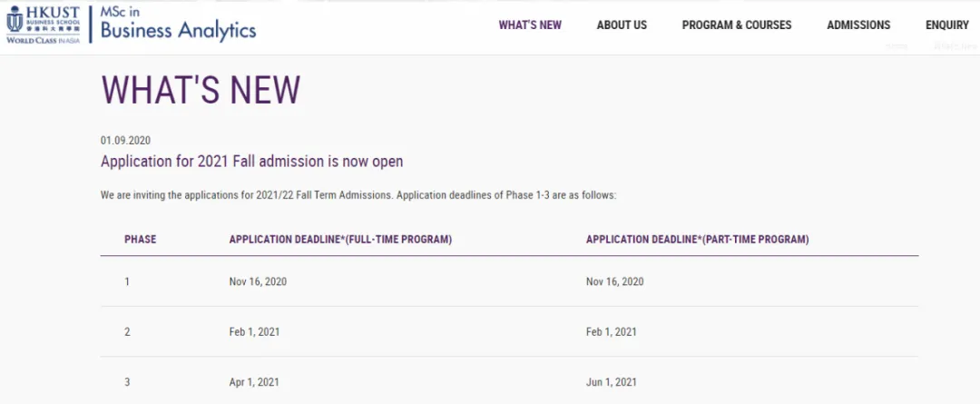Image resolution: width=980 pixels, height=404 pixels.
Task: Click the MSc in Business Analytics title logo
Action: click(x=178, y=25)
